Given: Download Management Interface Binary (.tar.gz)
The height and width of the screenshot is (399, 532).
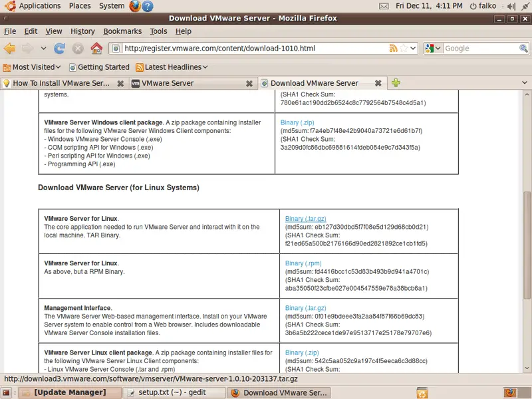Looking at the screenshot, I should pos(305,308).
